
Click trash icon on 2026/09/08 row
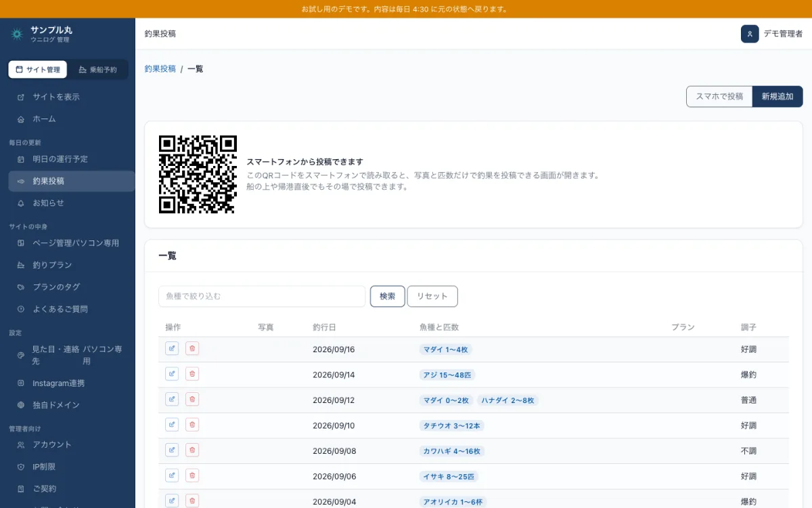192,450
